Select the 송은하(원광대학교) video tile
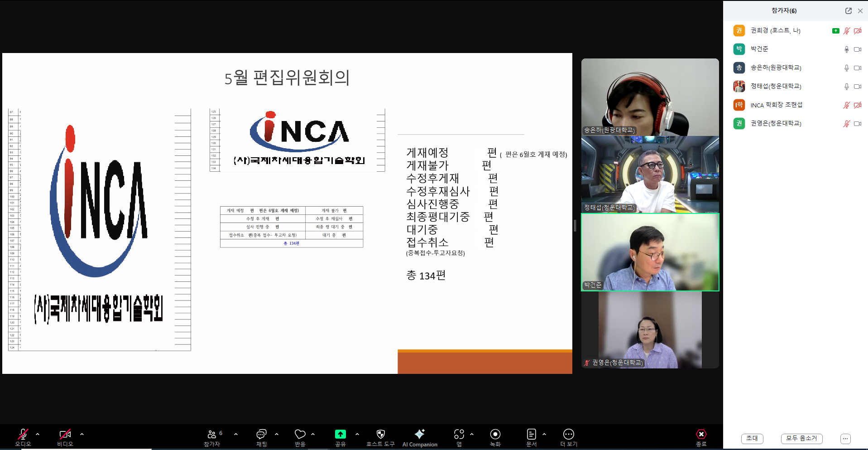 [650, 97]
